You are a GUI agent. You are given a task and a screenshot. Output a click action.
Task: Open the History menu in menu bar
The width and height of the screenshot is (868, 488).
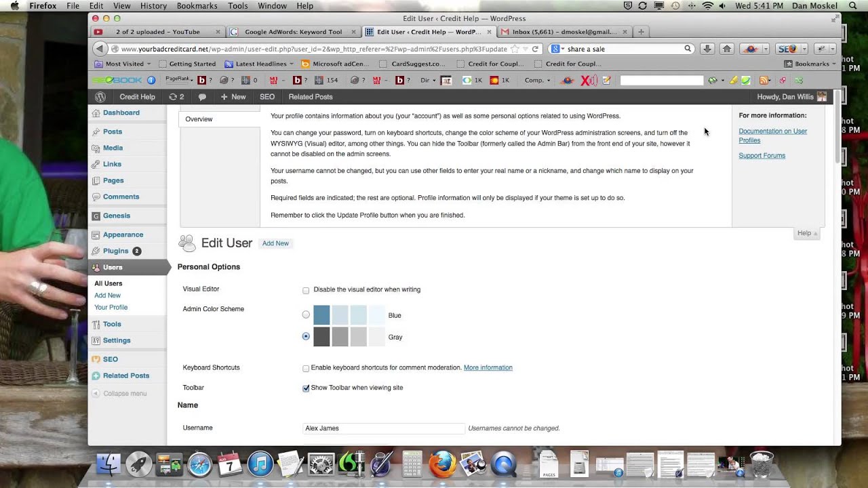click(x=153, y=6)
